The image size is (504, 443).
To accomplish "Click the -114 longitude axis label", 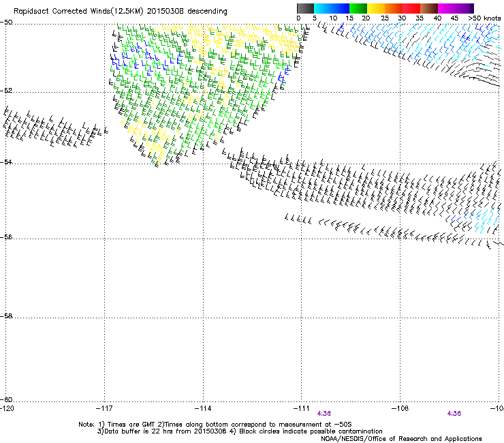I will pyautogui.click(x=203, y=408).
